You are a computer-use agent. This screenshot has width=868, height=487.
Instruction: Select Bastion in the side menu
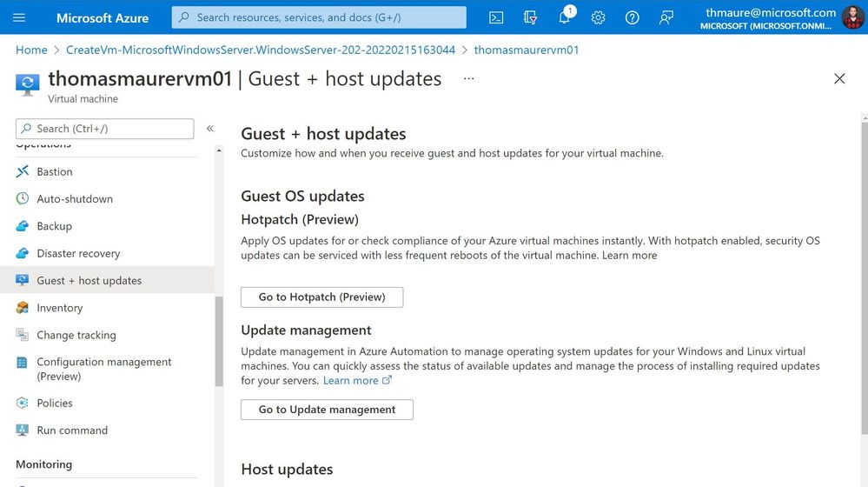point(55,171)
